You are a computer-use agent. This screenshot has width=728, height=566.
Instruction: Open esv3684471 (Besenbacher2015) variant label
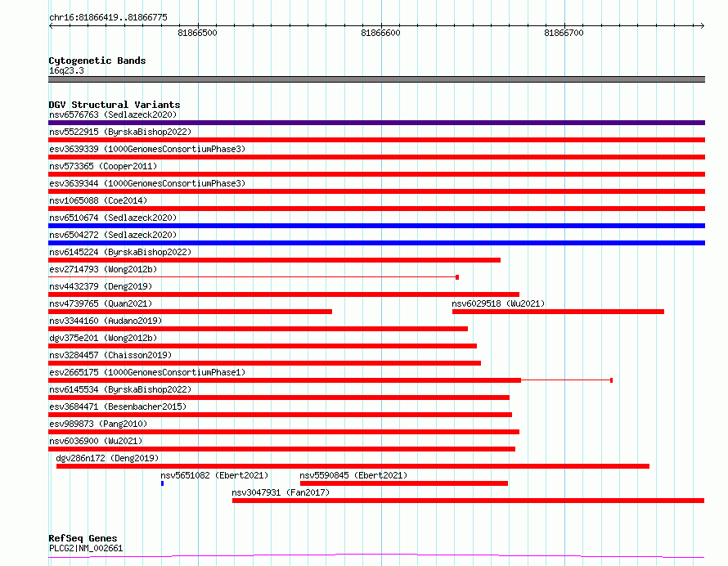[x=118, y=407]
